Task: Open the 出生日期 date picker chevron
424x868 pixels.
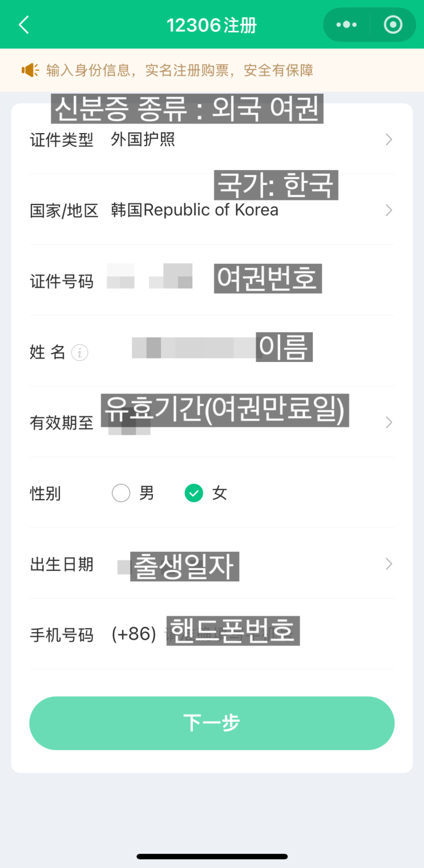Action: pos(389,564)
